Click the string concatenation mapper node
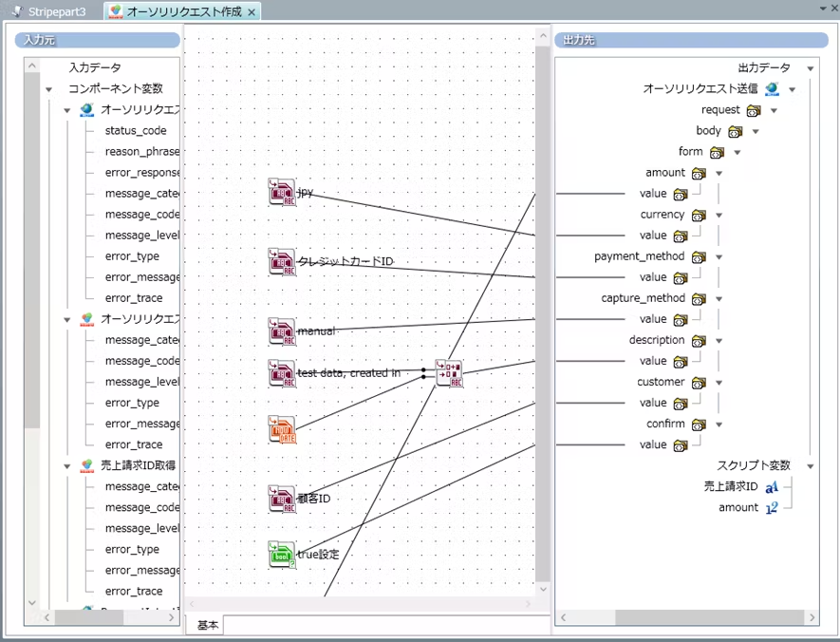The height and width of the screenshot is (642, 840). pyautogui.click(x=449, y=373)
